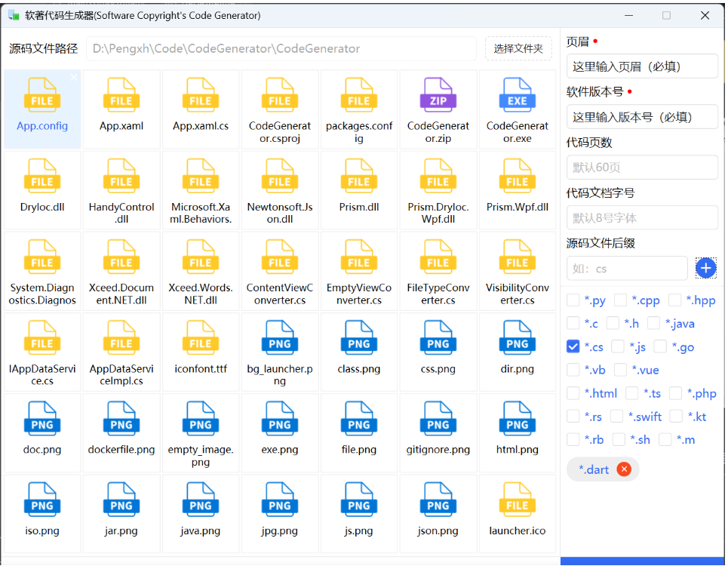The height and width of the screenshot is (566, 728).
Task: Click the 软件版本号 version input field
Action: (642, 117)
